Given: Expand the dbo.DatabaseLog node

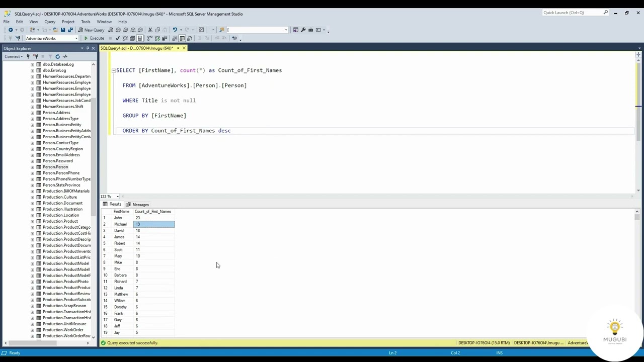Looking at the screenshot, I should tap(32, 64).
